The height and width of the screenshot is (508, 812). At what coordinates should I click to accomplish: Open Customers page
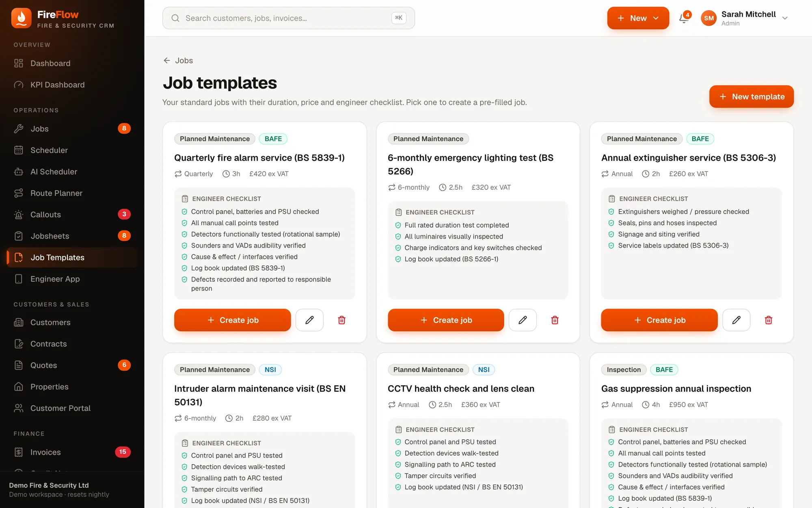pos(72,323)
